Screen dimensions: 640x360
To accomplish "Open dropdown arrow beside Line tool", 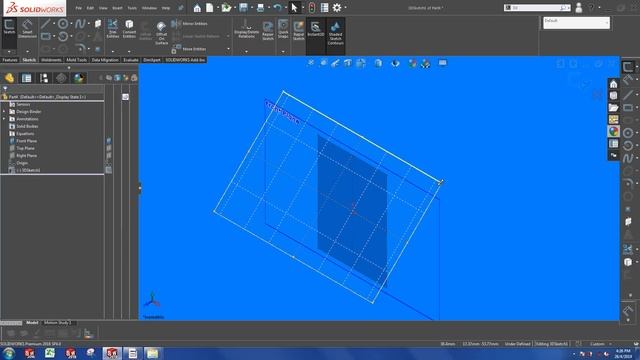I will coord(53,24).
